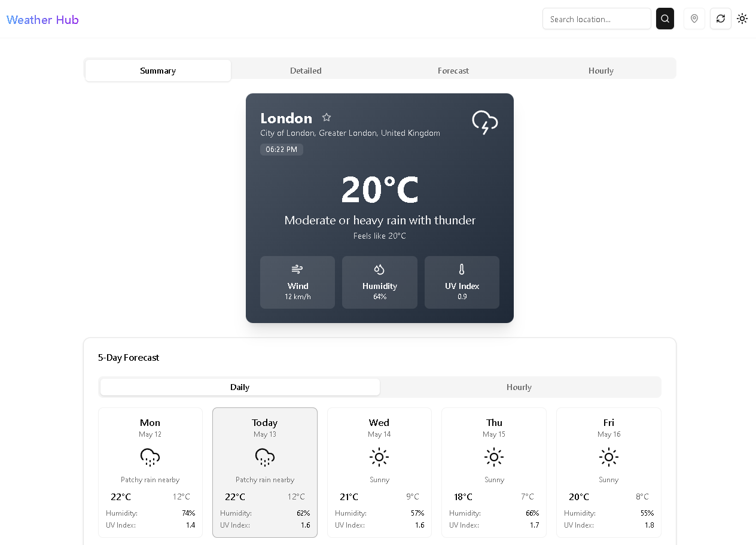Refresh weather data icon
Image resolution: width=756 pixels, height=545 pixels.
pyautogui.click(x=720, y=19)
